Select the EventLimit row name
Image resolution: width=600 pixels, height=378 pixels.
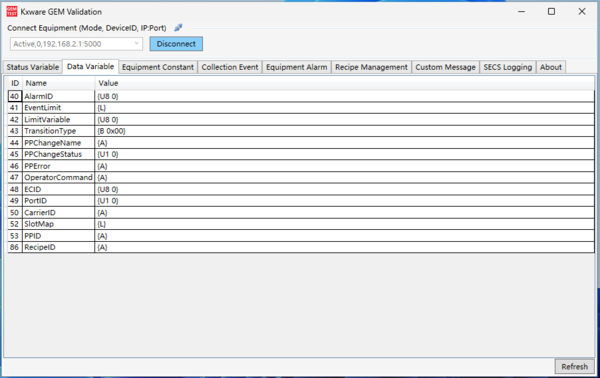click(x=58, y=108)
